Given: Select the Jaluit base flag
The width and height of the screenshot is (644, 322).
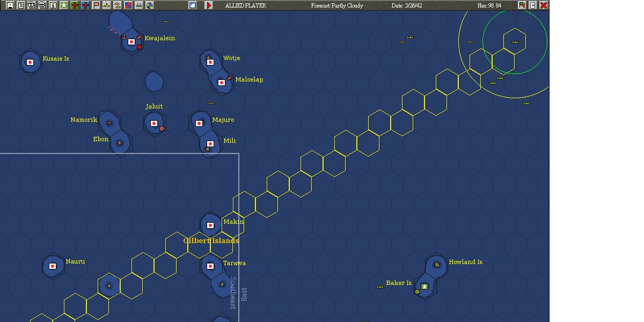Looking at the screenshot, I should (154, 123).
